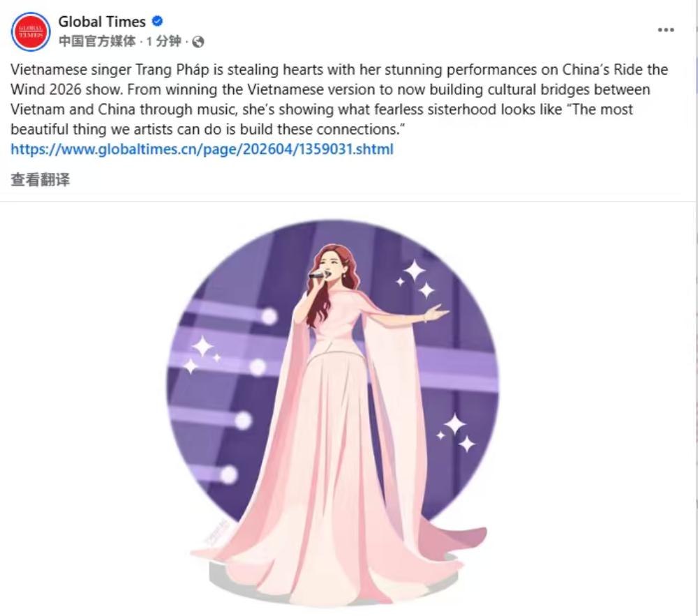The height and width of the screenshot is (616, 698).
Task: Click the post caption text paragraph
Action: [x=335, y=100]
